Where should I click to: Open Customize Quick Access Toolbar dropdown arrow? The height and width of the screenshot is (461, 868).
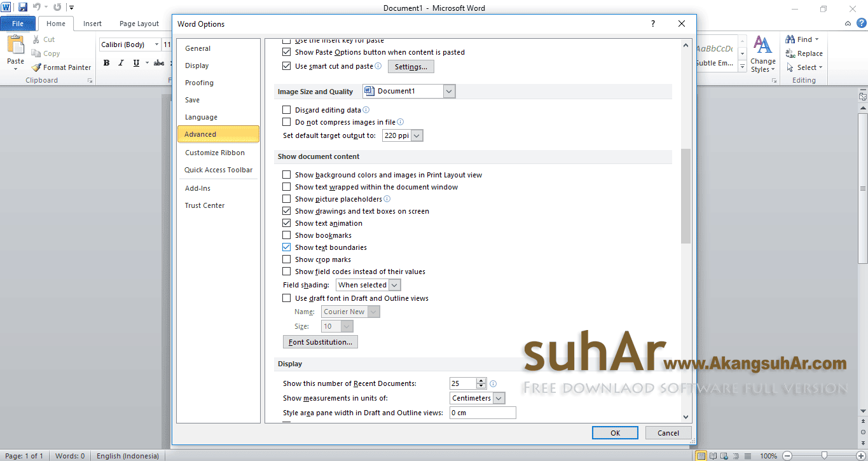click(x=71, y=8)
